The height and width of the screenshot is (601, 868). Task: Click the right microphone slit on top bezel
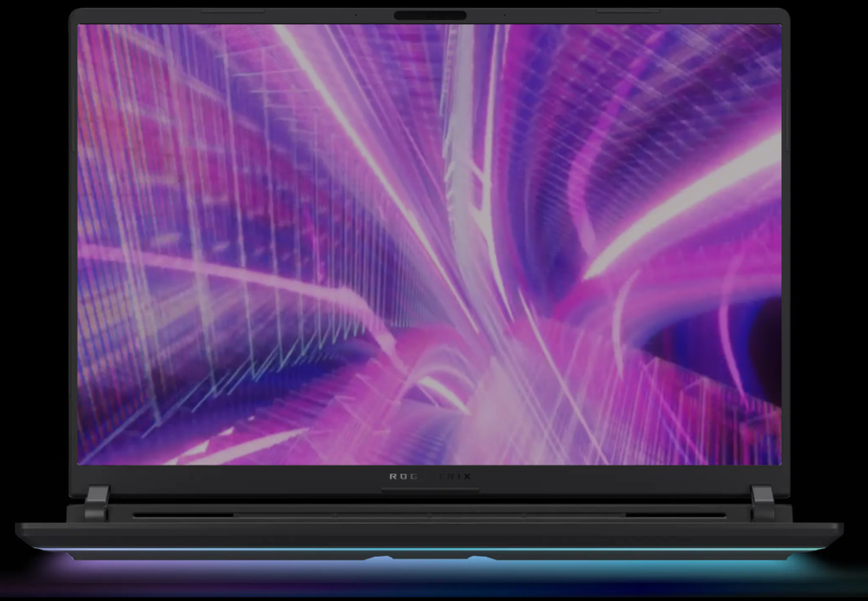pos(627,11)
